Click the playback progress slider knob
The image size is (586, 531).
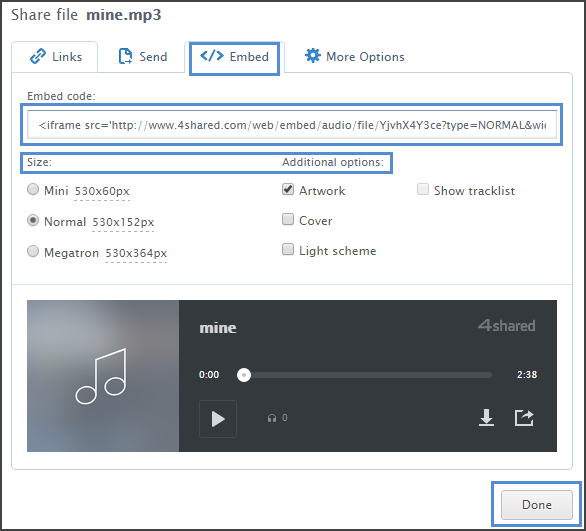[244, 375]
